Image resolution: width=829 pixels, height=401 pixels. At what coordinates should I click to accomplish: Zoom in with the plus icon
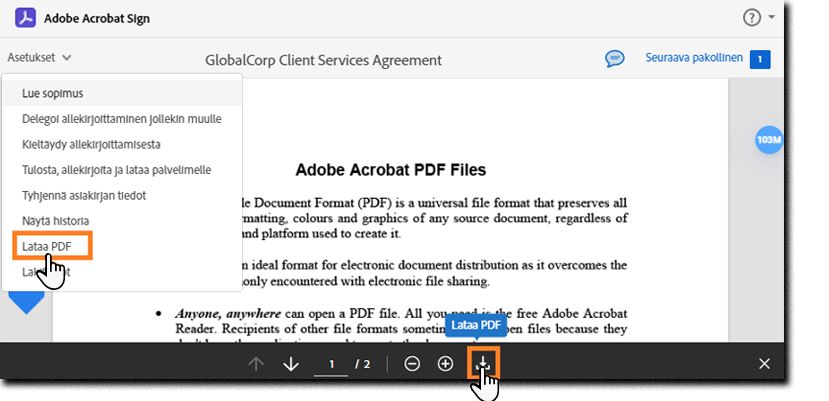click(446, 364)
